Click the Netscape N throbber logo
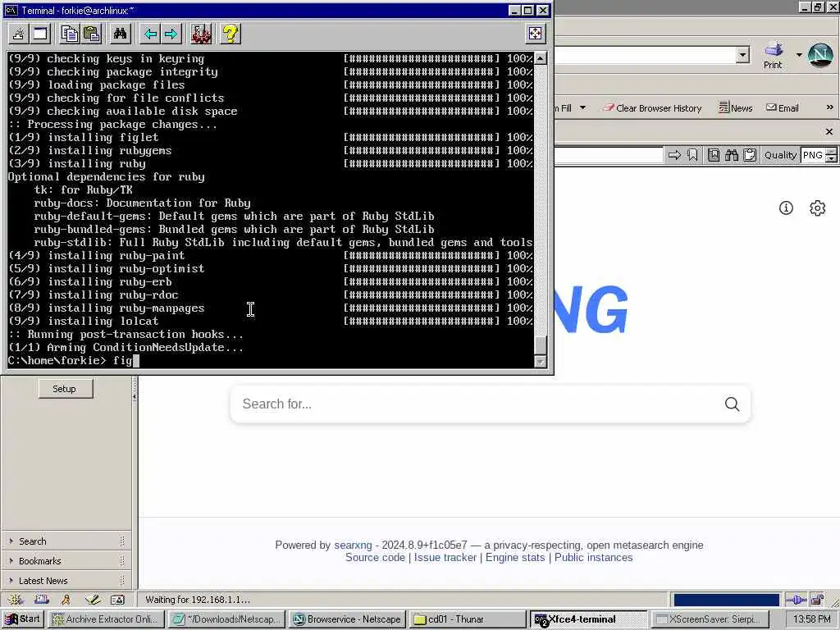The height and width of the screenshot is (630, 840). (820, 55)
